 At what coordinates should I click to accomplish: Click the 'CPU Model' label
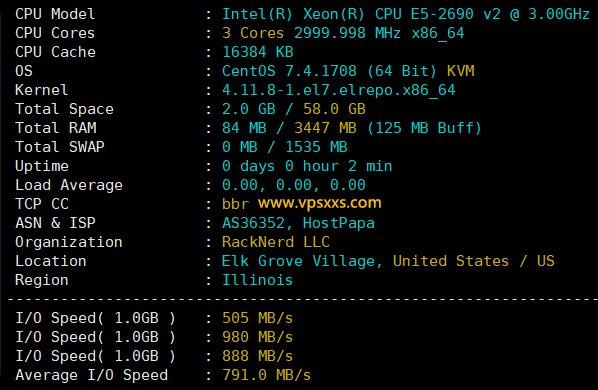[55, 14]
